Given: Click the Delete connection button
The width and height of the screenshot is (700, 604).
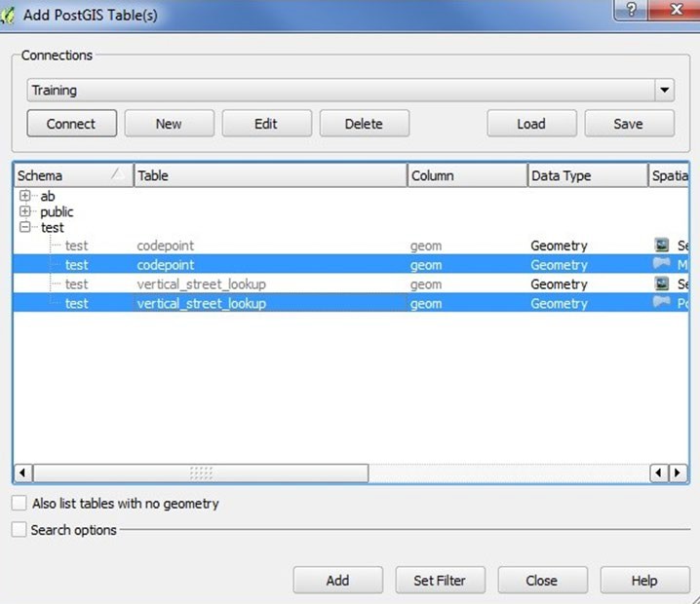Looking at the screenshot, I should click(x=365, y=124).
